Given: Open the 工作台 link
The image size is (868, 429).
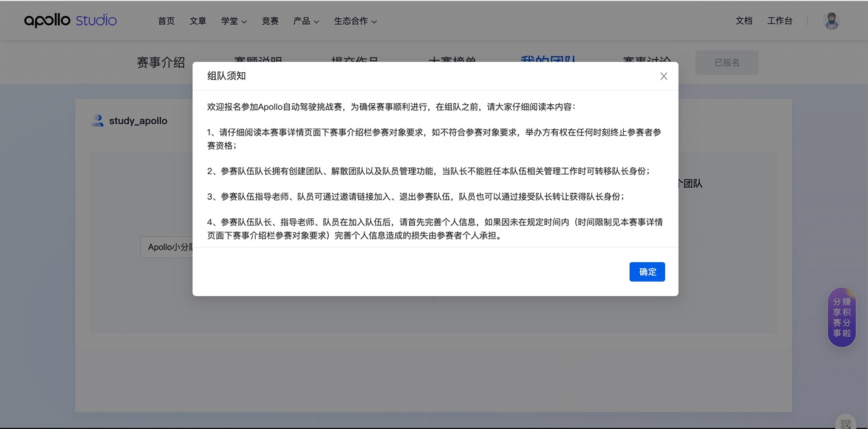Looking at the screenshot, I should 780,21.
